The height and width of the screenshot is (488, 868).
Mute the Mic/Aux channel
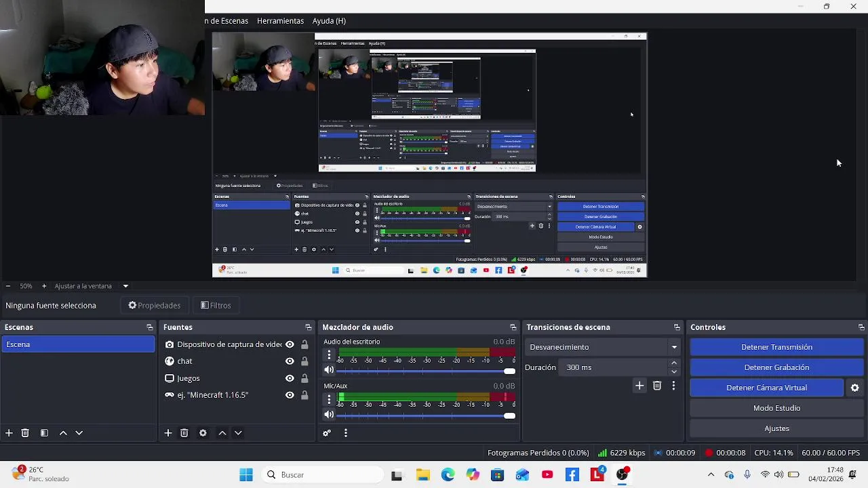click(329, 415)
